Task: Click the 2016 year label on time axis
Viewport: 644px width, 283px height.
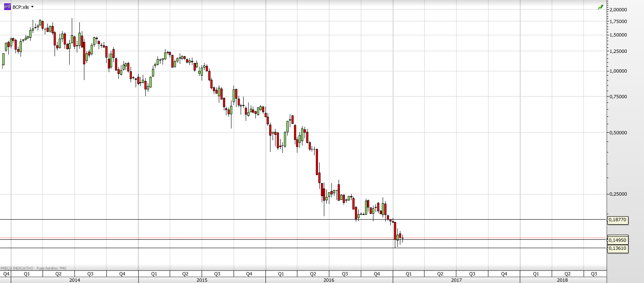Action: point(329,280)
